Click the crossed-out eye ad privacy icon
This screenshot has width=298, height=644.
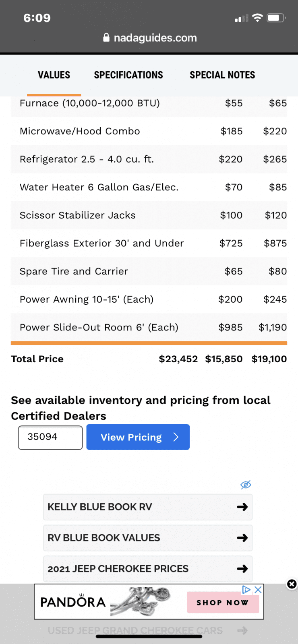click(246, 485)
